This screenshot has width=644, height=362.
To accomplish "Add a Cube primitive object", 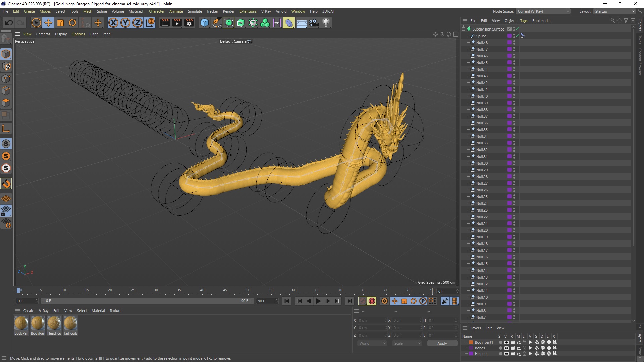I will click(204, 23).
